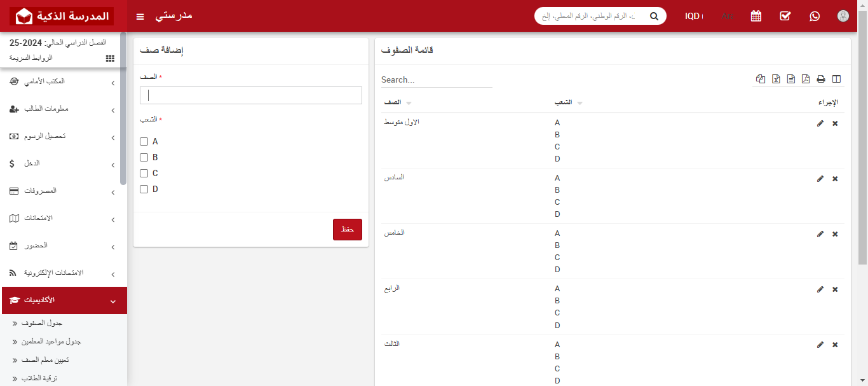
Task: Sort by the الشعب column arrow
Action: pos(579,102)
